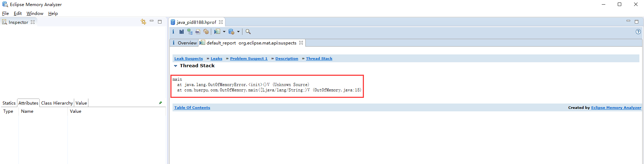This screenshot has height=164, width=644.
Task: Select the Class Hierarchy tab
Action: tap(57, 103)
